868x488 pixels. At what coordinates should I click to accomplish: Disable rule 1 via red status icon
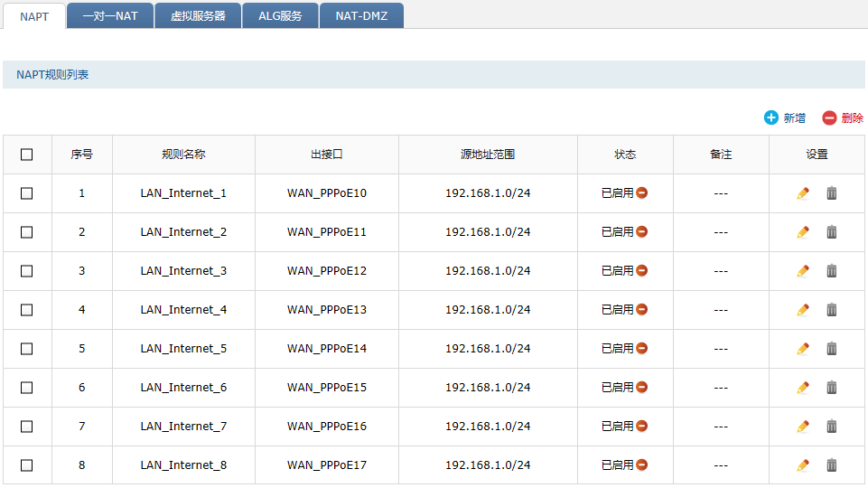tap(641, 192)
